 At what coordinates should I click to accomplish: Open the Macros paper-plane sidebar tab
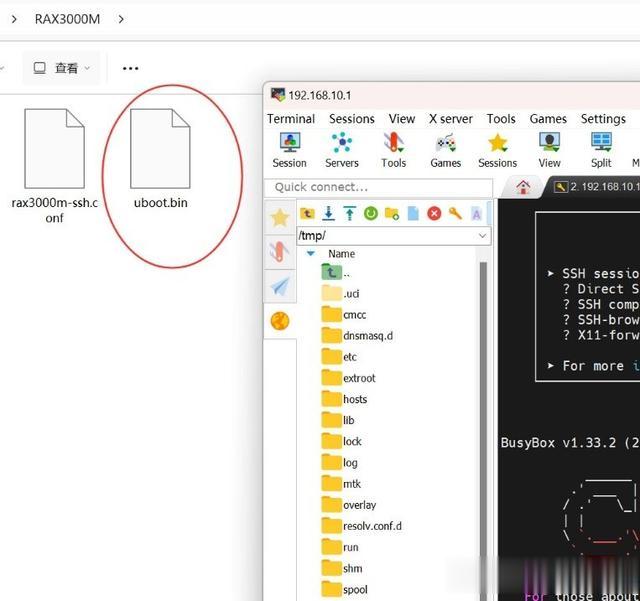coord(280,286)
